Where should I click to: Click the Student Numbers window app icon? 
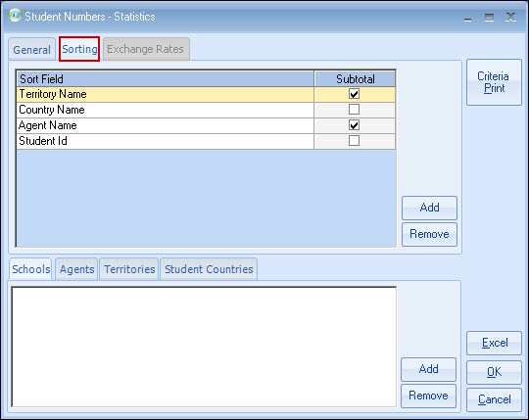coord(15,15)
